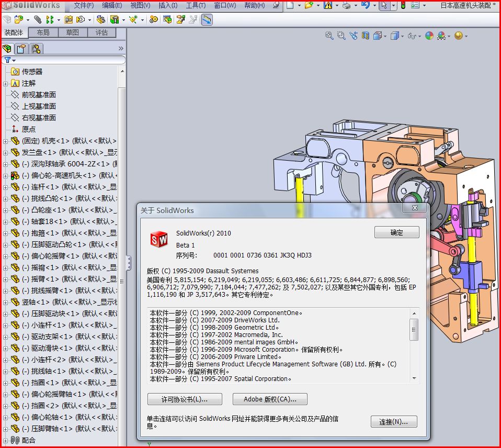This screenshot has width=501, height=448.
Task: Toggle the Section View tool
Action: 366,36
